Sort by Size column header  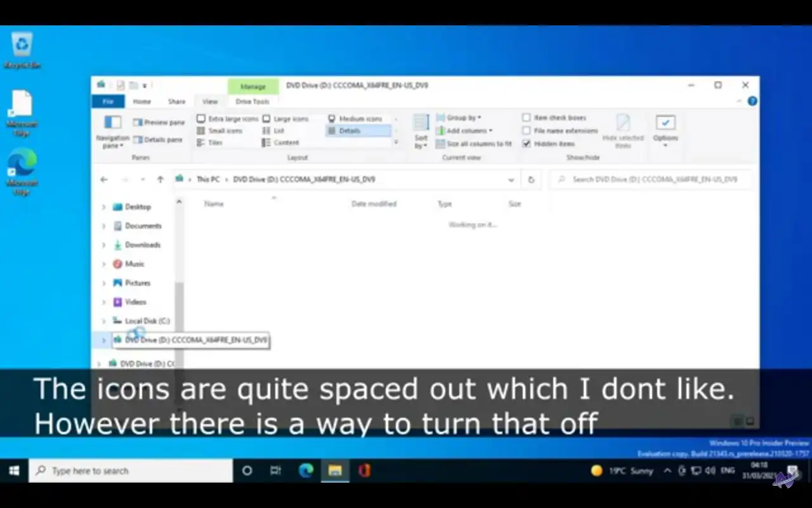514,204
